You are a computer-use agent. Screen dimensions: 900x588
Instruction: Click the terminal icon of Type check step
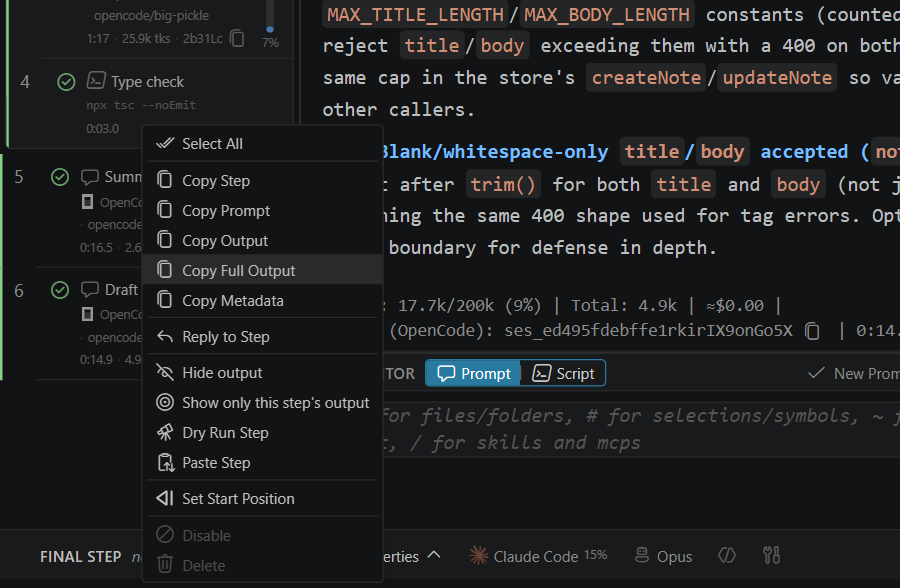click(96, 80)
